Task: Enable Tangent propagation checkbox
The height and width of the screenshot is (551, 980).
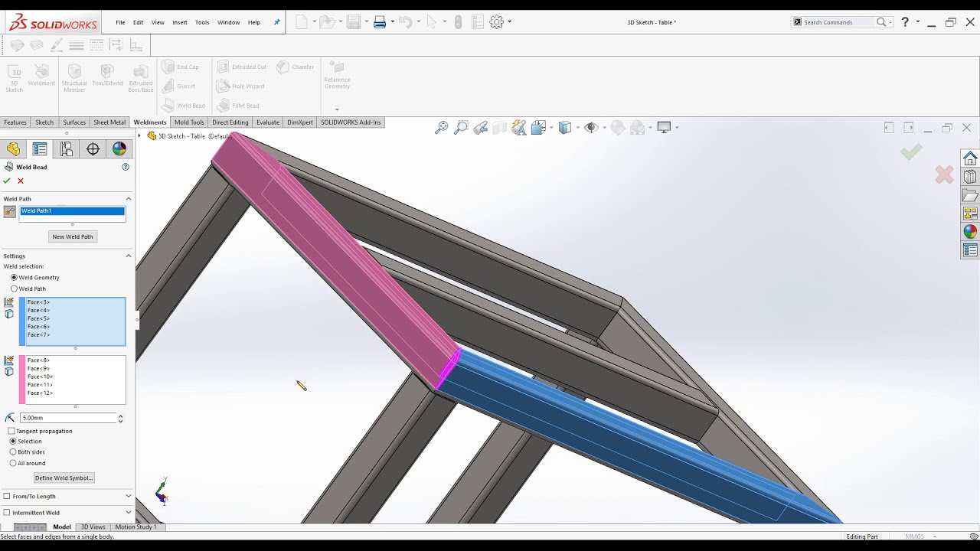Action: 11,431
